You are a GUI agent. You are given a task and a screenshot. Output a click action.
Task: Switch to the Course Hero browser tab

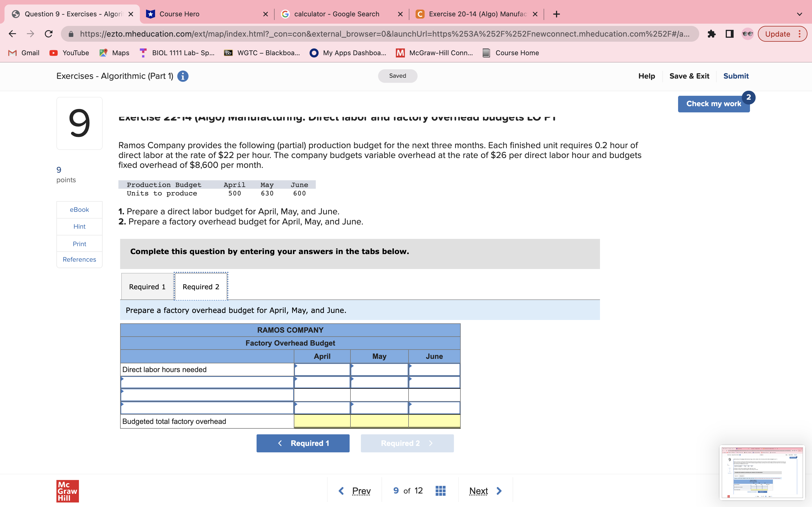click(188, 14)
